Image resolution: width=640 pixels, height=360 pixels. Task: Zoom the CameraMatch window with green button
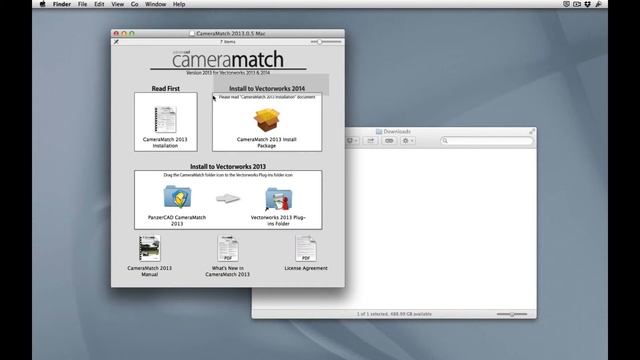click(x=132, y=33)
